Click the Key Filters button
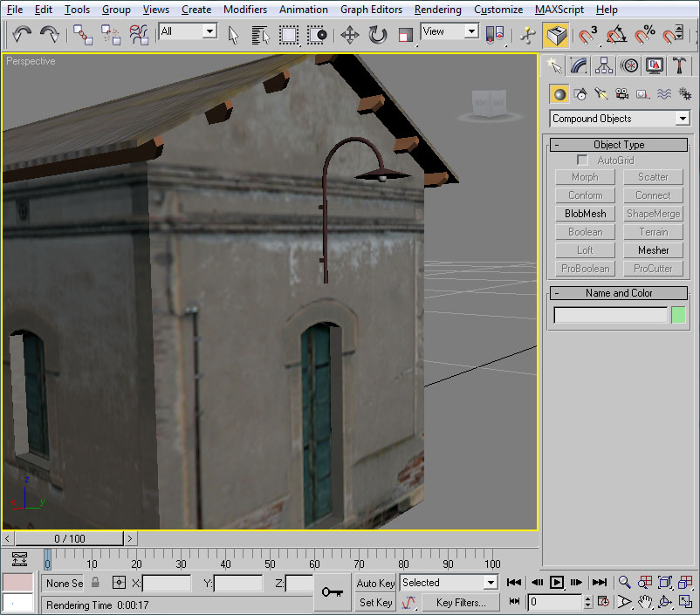Viewport: 700px width, 615px height. pos(460,603)
